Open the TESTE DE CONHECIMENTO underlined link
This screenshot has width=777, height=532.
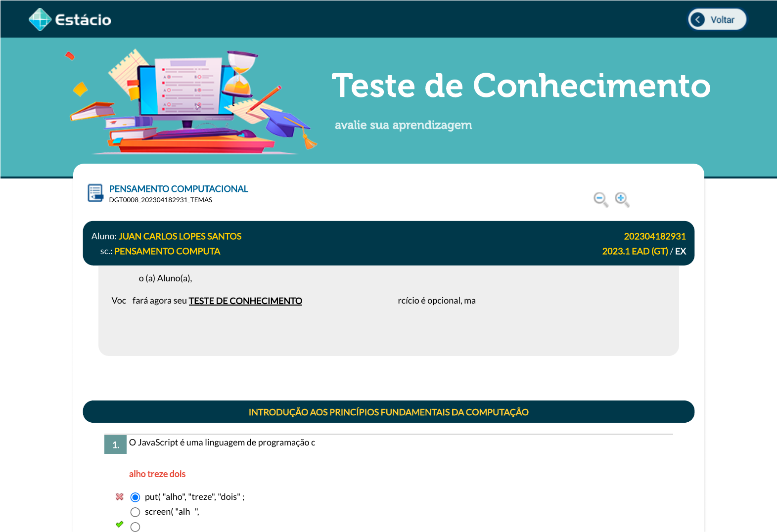click(x=245, y=301)
